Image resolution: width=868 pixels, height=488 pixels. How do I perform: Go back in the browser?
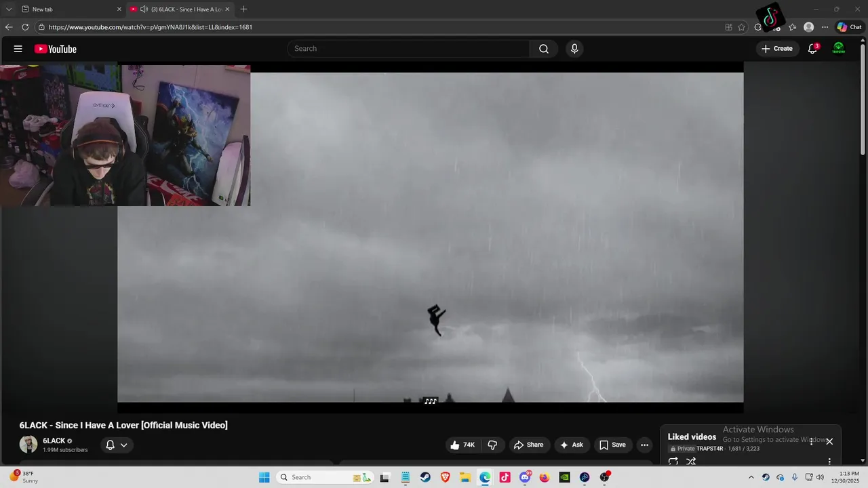tap(9, 27)
